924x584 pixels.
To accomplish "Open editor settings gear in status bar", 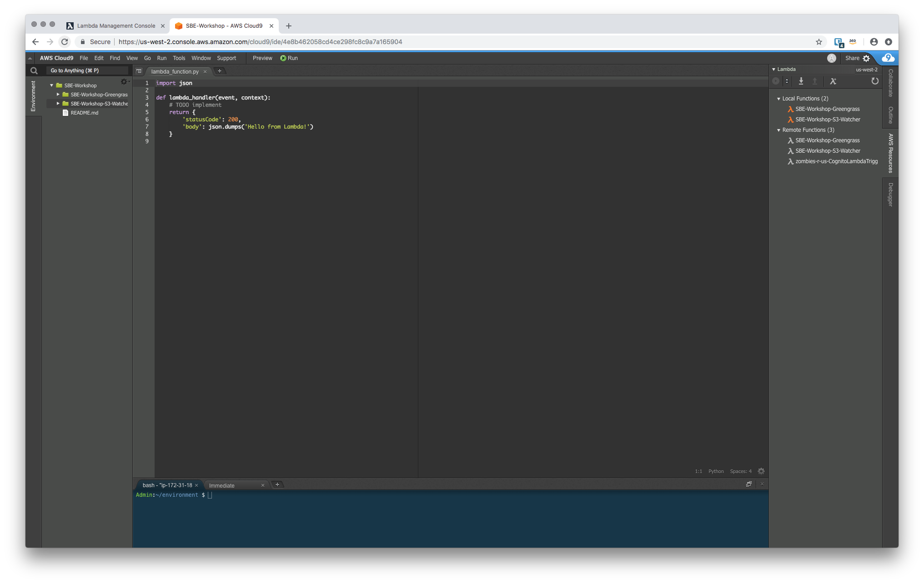I will click(761, 471).
